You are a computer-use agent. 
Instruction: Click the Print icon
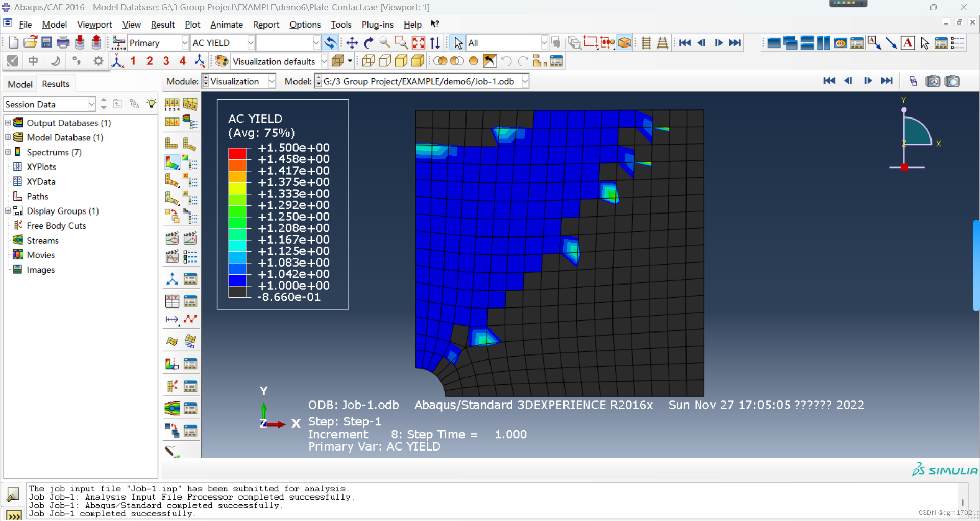pos(63,43)
